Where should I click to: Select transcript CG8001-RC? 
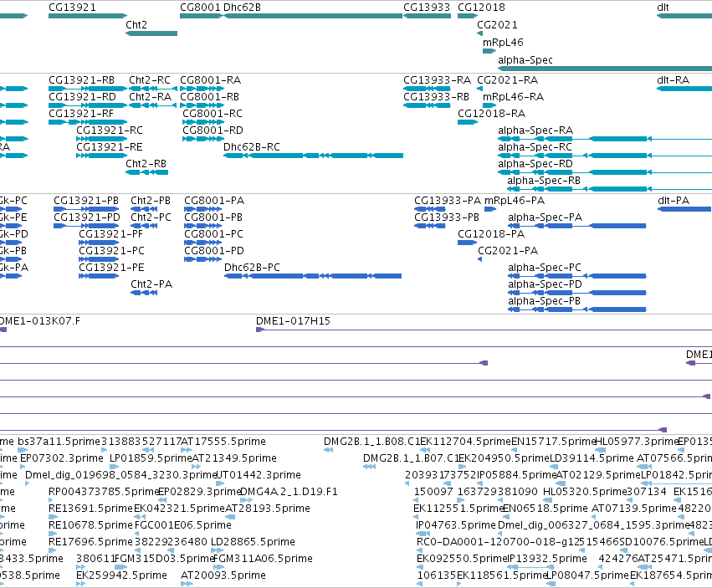[213, 114]
